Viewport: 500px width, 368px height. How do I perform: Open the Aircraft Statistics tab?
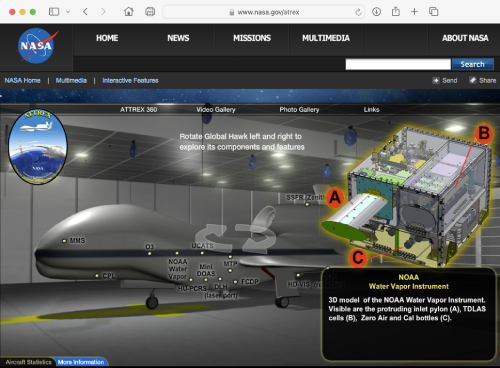29,362
